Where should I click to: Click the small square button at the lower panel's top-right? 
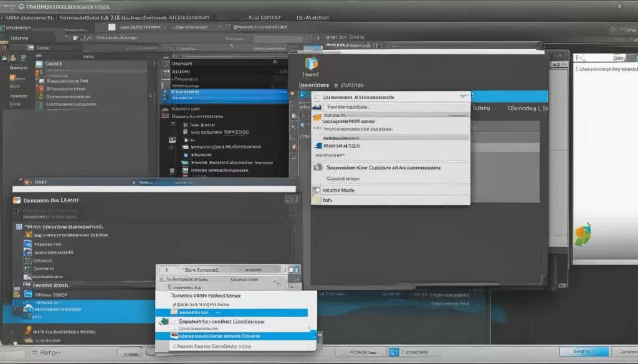pos(289,200)
